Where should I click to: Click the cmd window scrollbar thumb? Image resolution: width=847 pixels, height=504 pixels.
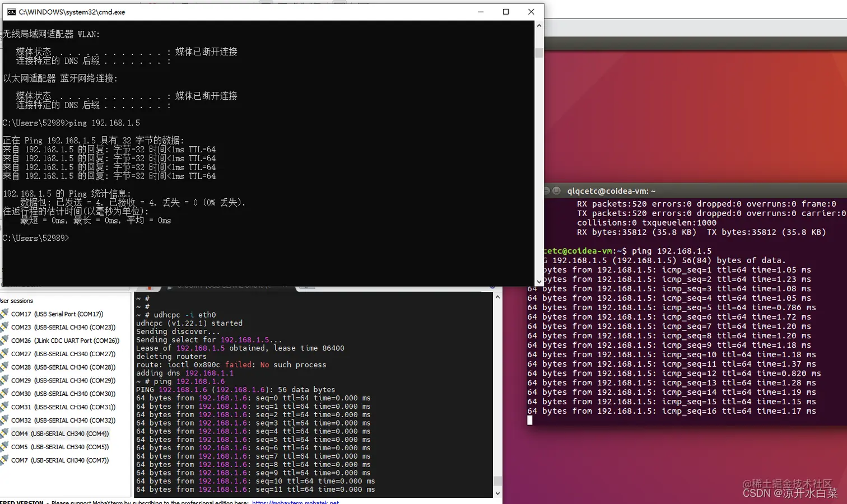(x=539, y=53)
